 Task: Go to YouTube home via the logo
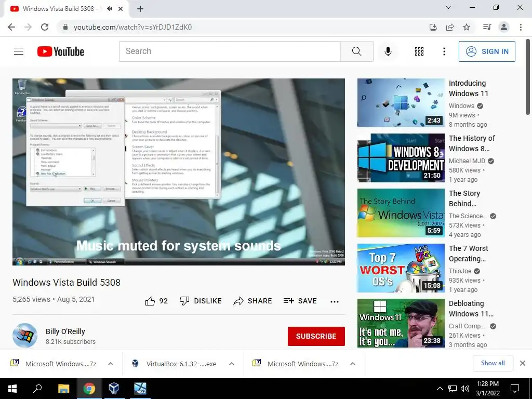(x=61, y=51)
